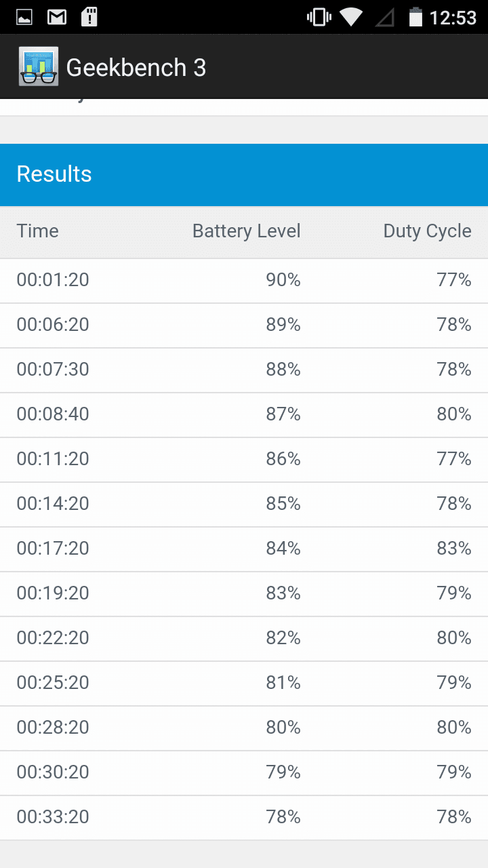Screen dimensions: 488x868
Task: Tap the Geekbench 3 app icon
Action: [x=38, y=66]
